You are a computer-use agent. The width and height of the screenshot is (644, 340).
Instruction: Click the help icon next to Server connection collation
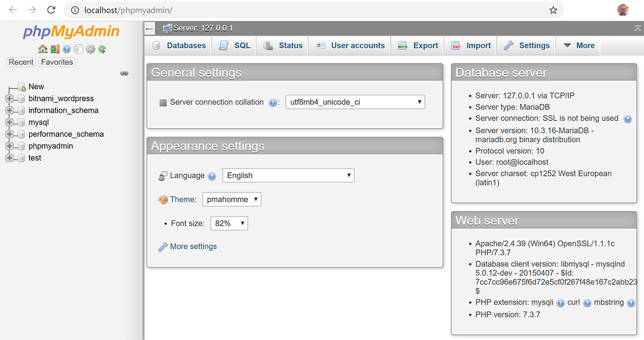pos(273,102)
